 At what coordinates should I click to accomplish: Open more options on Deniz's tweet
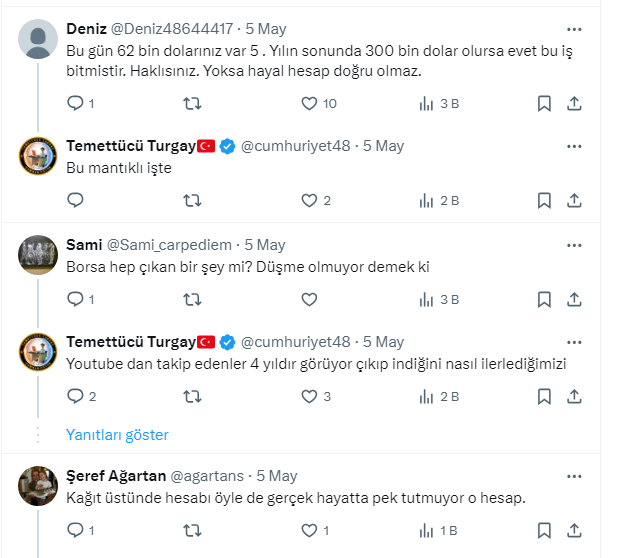574,30
